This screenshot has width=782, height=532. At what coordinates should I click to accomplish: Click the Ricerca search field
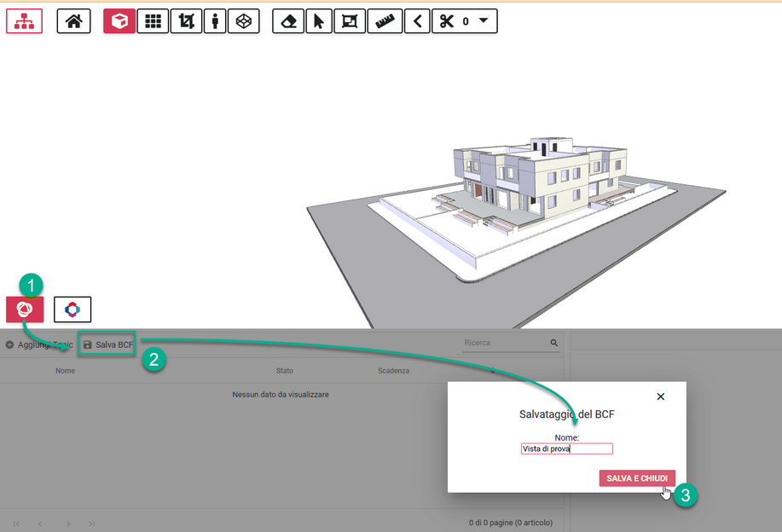coord(505,343)
